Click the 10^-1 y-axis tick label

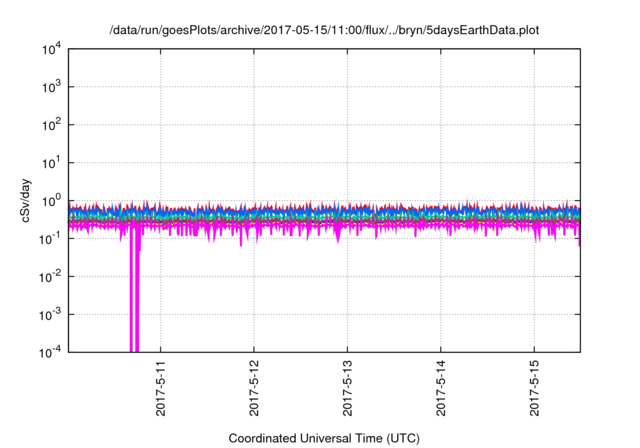click(x=49, y=238)
